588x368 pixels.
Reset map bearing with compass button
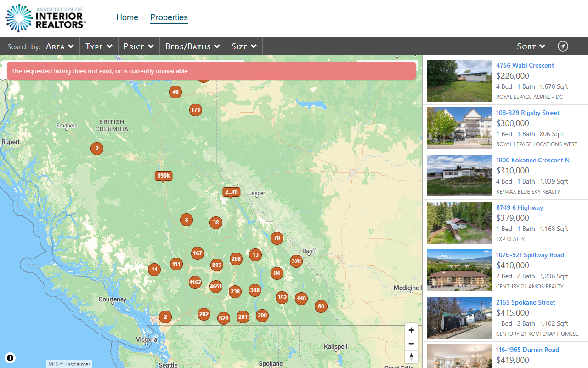point(411,357)
